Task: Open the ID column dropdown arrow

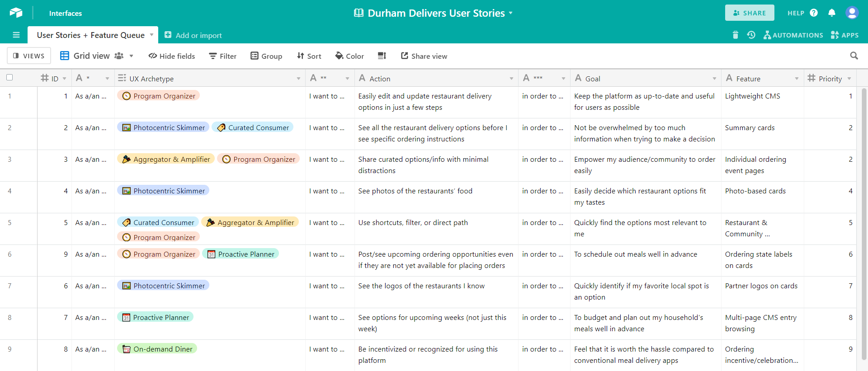Action: 65,79
